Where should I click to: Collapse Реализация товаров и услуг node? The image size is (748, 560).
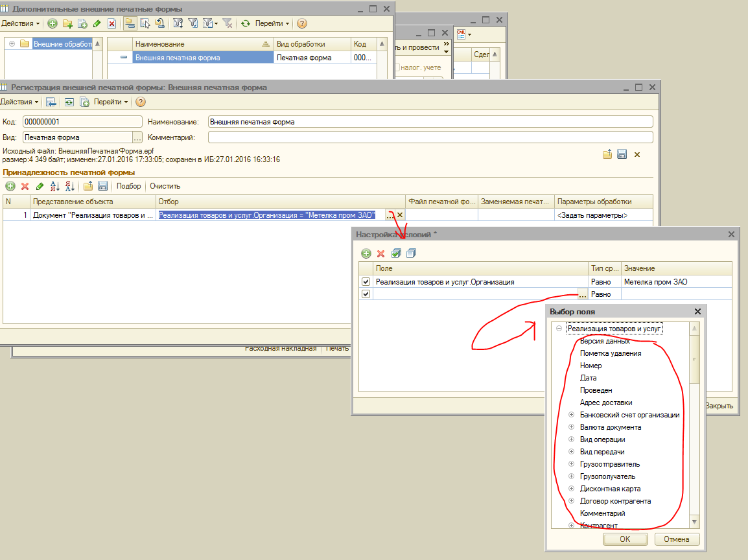point(559,329)
